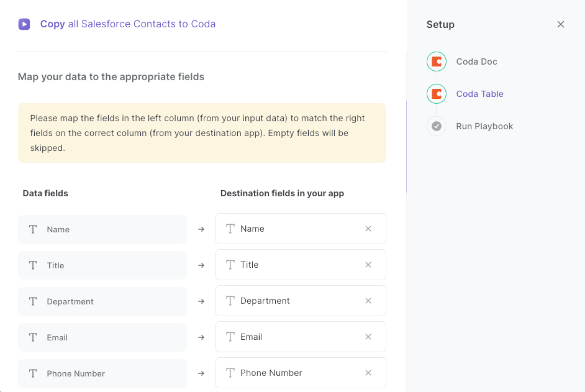585x392 pixels.
Task: Select the Email data field
Action: [x=102, y=338]
